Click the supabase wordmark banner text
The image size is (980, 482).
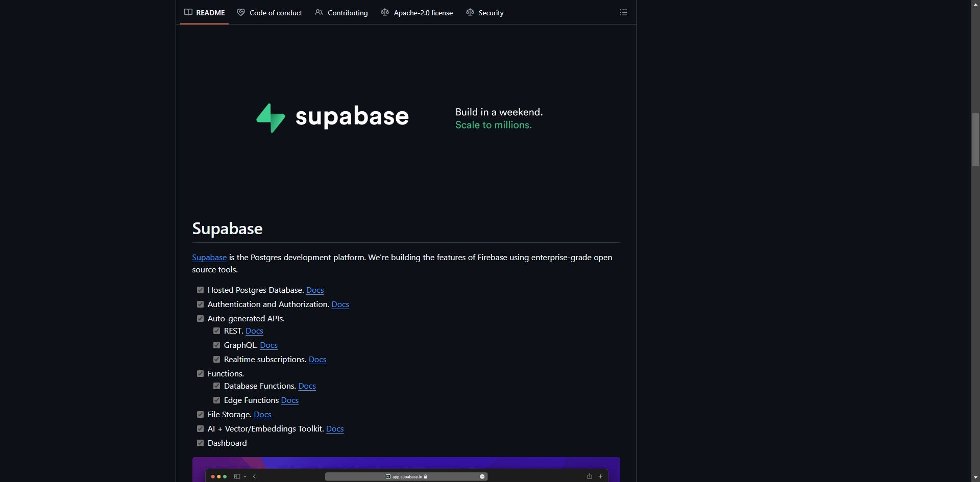tap(352, 117)
